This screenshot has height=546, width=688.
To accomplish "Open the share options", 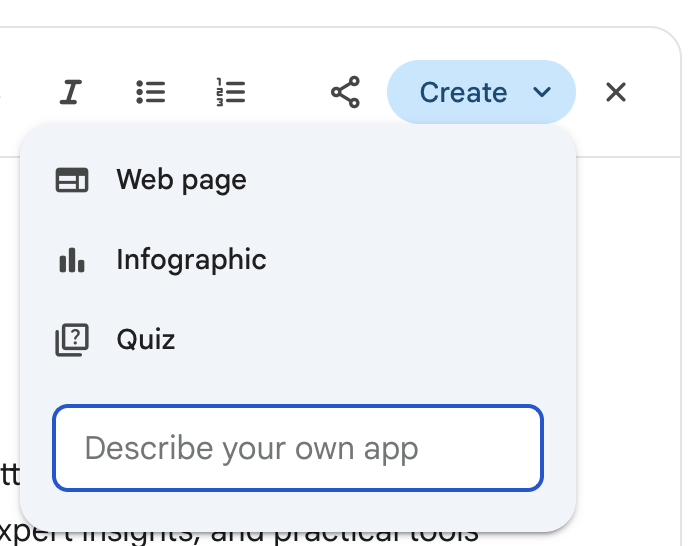I will [x=345, y=93].
